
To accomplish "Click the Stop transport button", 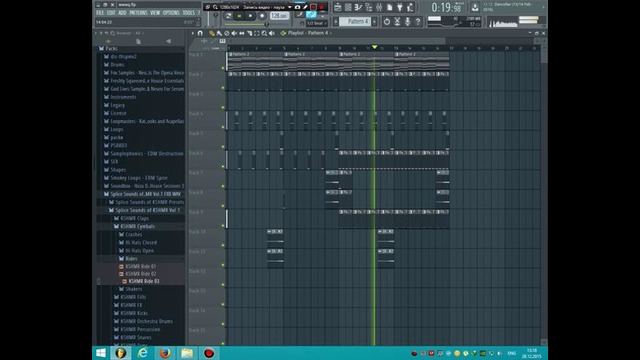I will click(250, 16).
